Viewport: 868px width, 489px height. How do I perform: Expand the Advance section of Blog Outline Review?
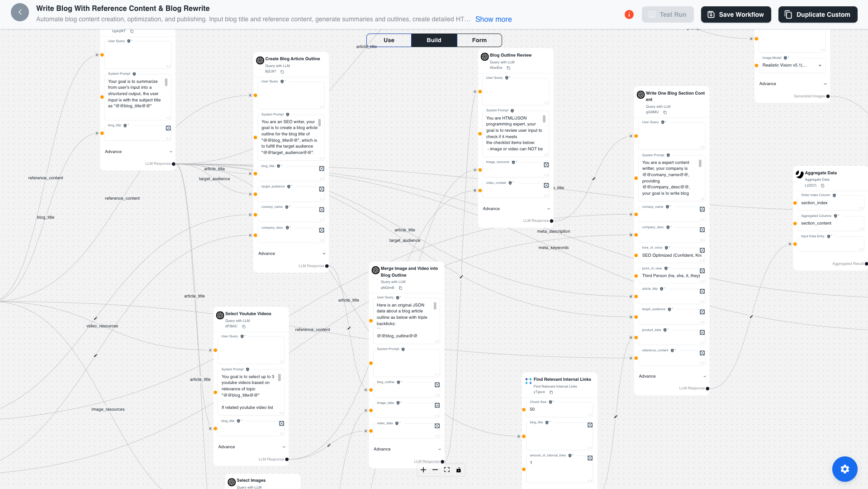[x=516, y=209]
